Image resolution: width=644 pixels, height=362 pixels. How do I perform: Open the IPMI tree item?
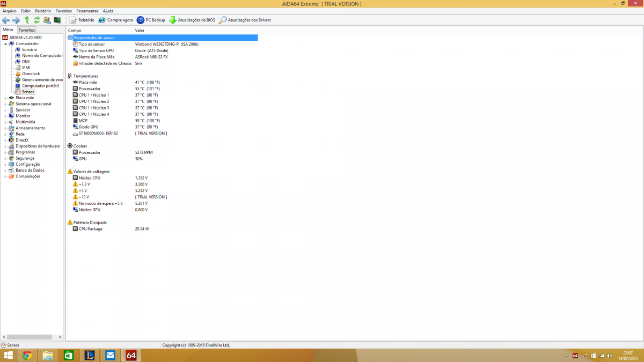tap(26, 68)
